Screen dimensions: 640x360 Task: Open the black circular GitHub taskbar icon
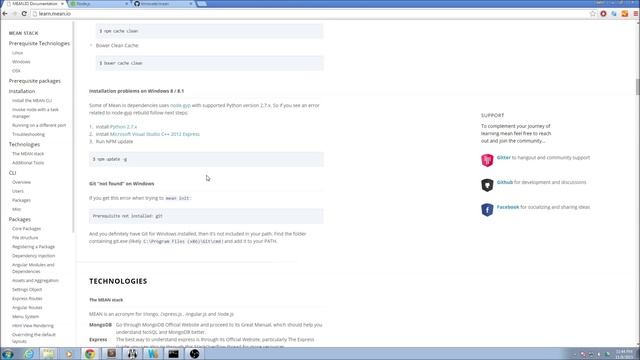195,354
